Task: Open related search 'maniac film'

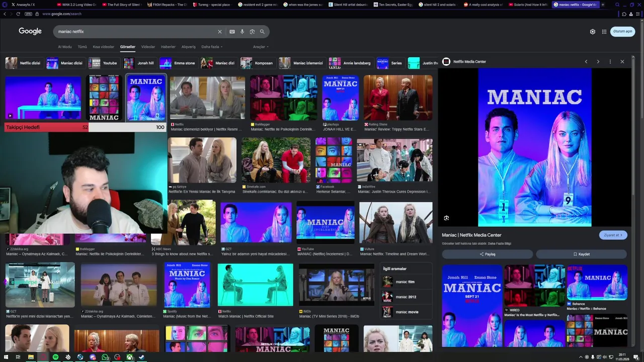Action: click(x=406, y=282)
